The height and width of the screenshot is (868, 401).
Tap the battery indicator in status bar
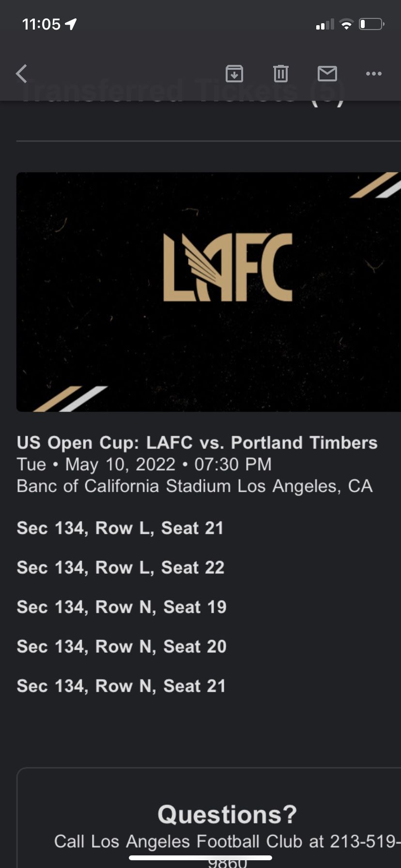[x=371, y=24]
